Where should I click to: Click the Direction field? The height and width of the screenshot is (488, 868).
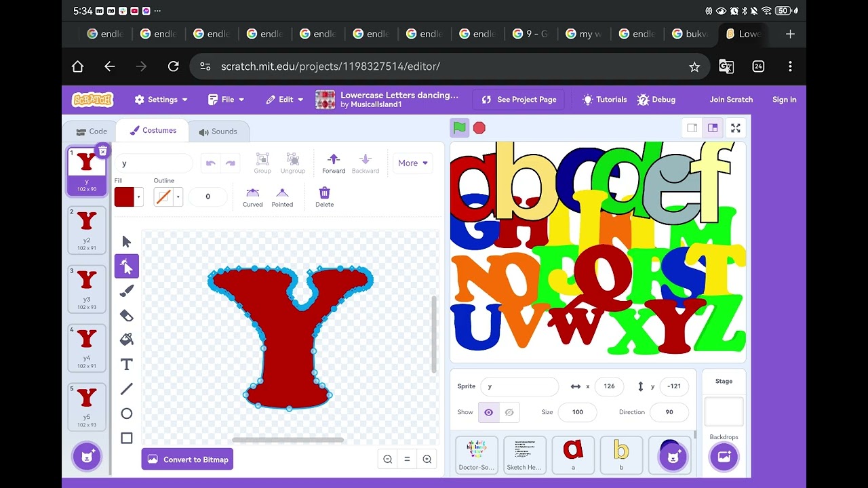[669, 412]
